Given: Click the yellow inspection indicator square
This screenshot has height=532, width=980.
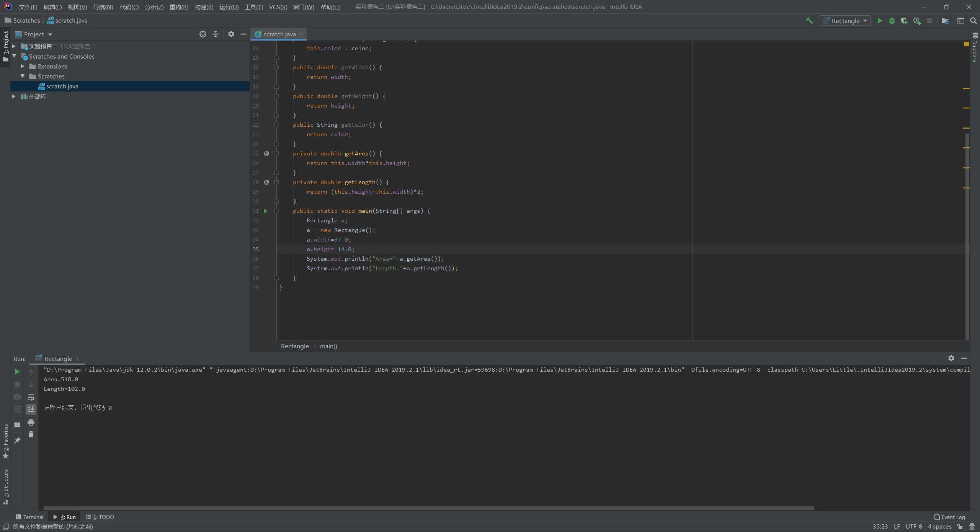Looking at the screenshot, I should click(x=966, y=44).
